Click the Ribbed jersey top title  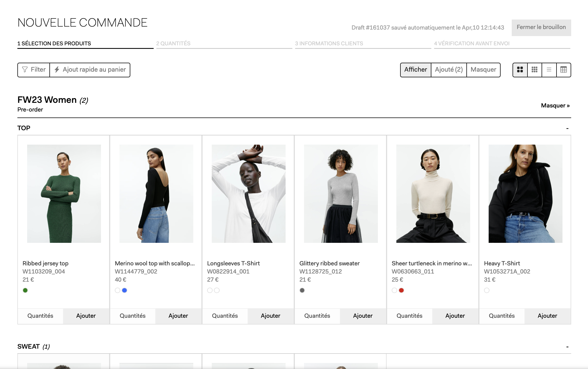(x=46, y=263)
